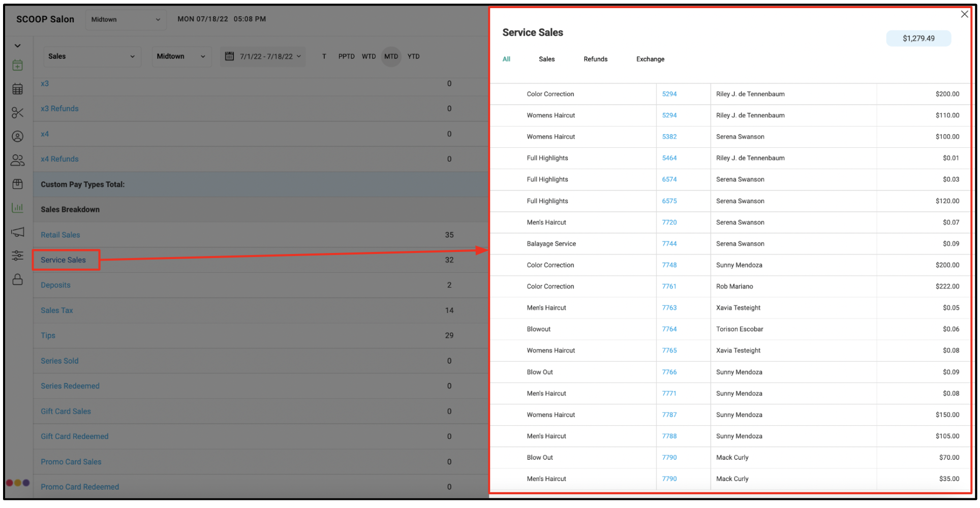Open the Promo Card Redeemed link
Screen dimensions: 980x508
(x=80, y=487)
